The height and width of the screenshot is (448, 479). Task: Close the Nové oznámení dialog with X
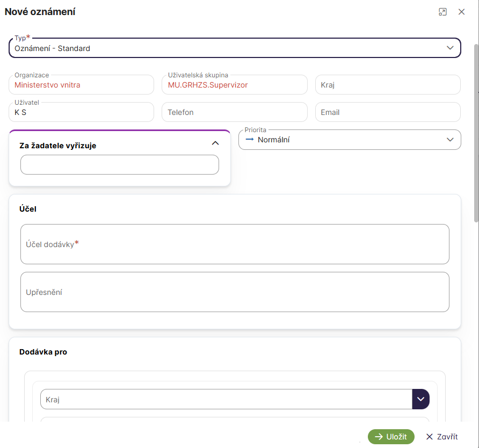461,12
